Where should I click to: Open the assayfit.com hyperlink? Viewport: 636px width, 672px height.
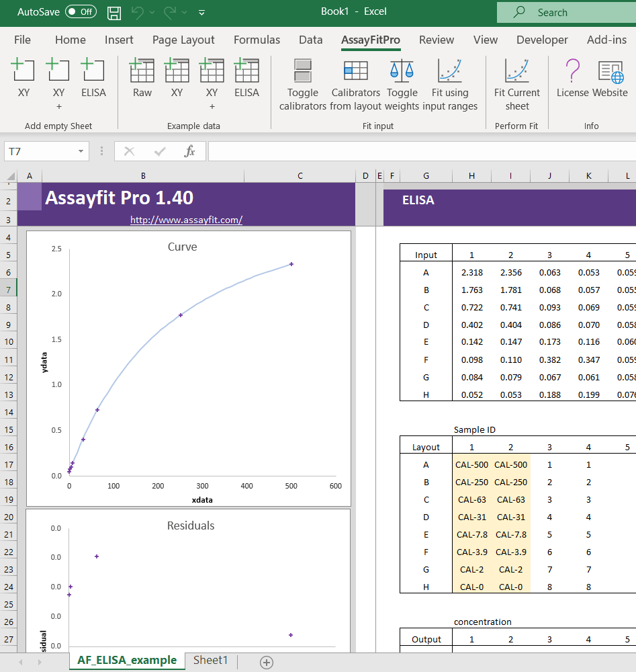click(186, 220)
